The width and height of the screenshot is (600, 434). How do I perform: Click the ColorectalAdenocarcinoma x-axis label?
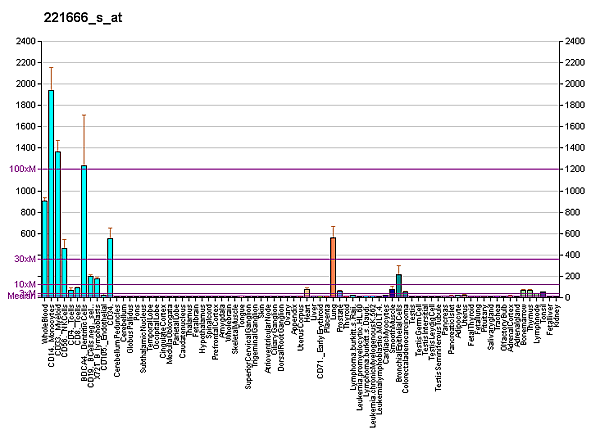coord(405,346)
